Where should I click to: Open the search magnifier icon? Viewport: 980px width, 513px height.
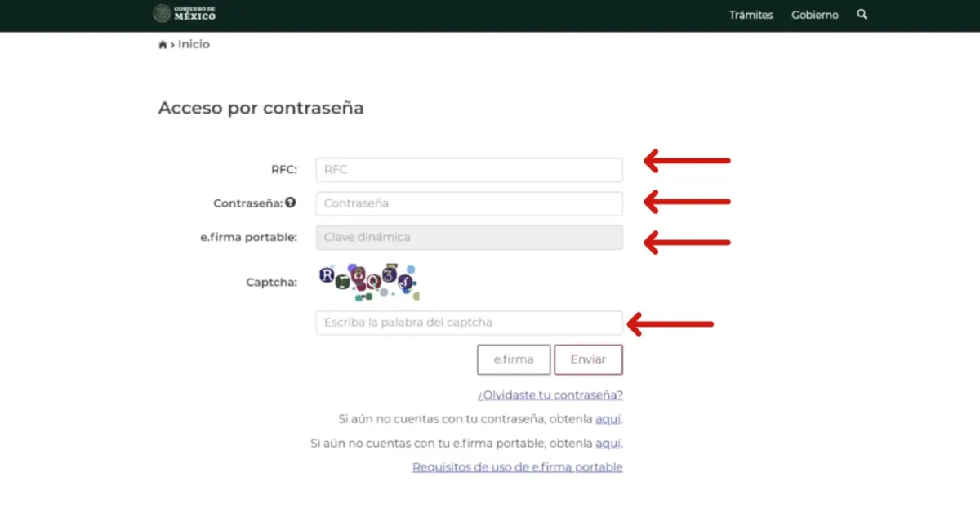[862, 15]
